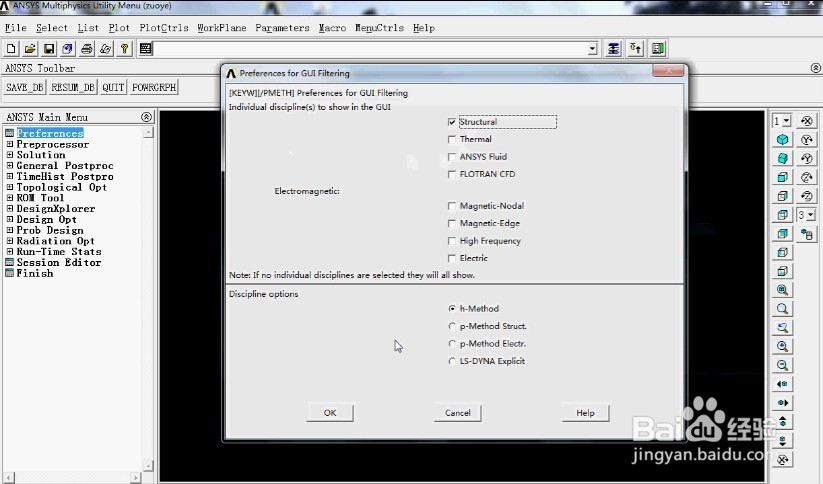Expand the Solution tree node
The height and width of the screenshot is (484, 823).
(9, 155)
